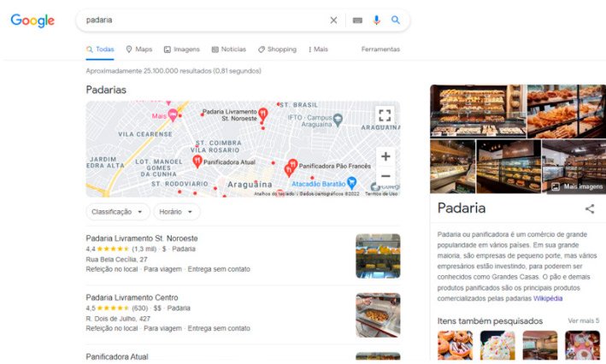Share the Padaria knowledge panel
606x364 pixels.
590,208
